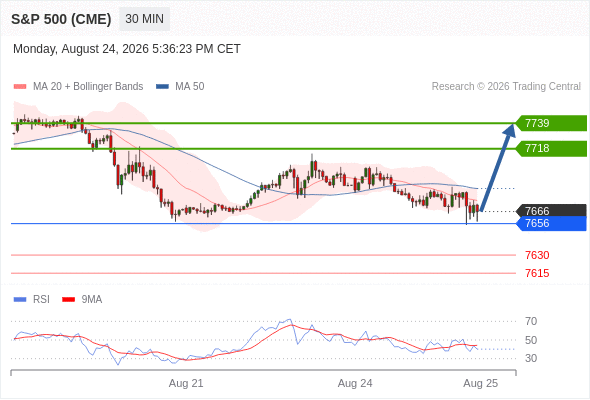Click the 7615 red support value

click(x=537, y=273)
